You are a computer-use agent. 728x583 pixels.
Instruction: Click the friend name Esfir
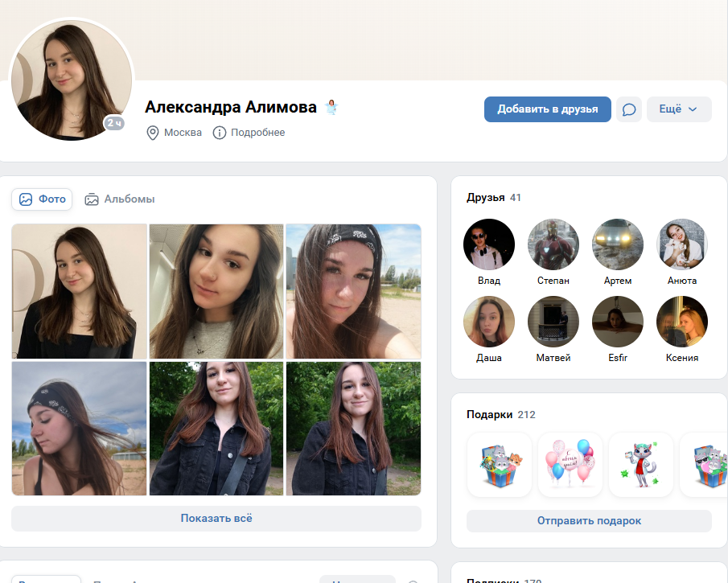pyautogui.click(x=618, y=358)
